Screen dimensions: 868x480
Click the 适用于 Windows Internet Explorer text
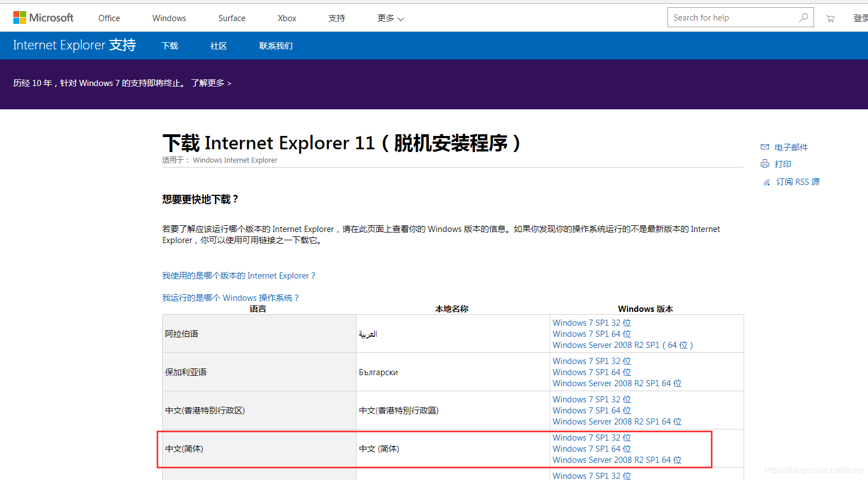[220, 160]
